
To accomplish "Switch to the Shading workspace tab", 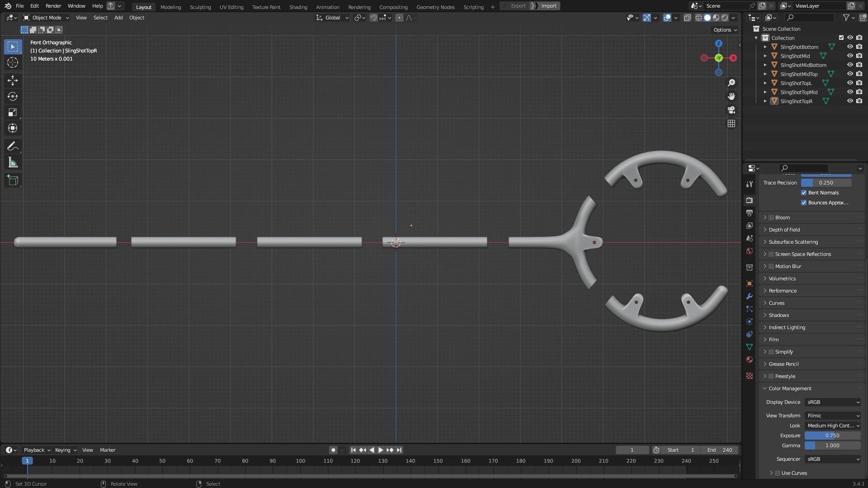I will tap(298, 7).
